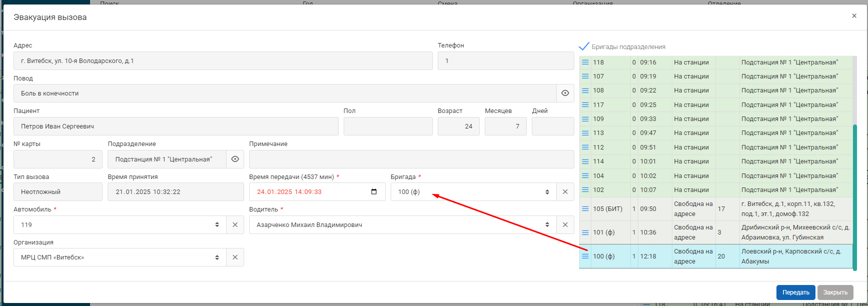Click the Пациент name field

click(x=176, y=126)
